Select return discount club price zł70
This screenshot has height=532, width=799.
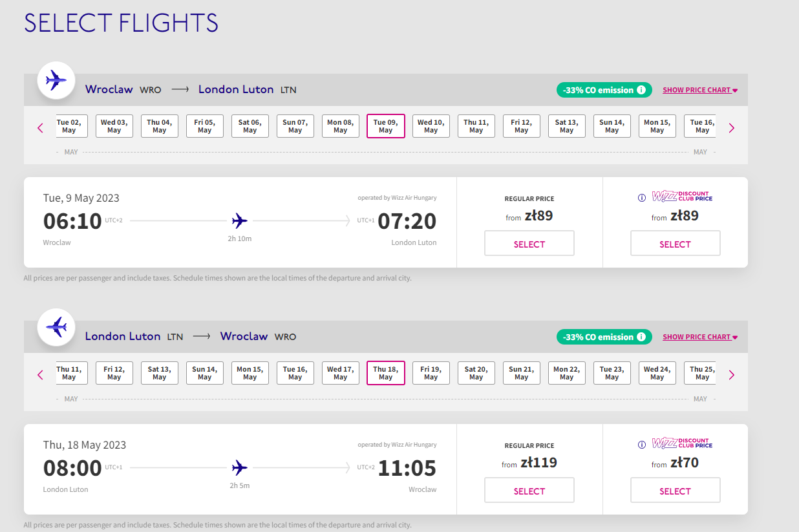tap(676, 491)
